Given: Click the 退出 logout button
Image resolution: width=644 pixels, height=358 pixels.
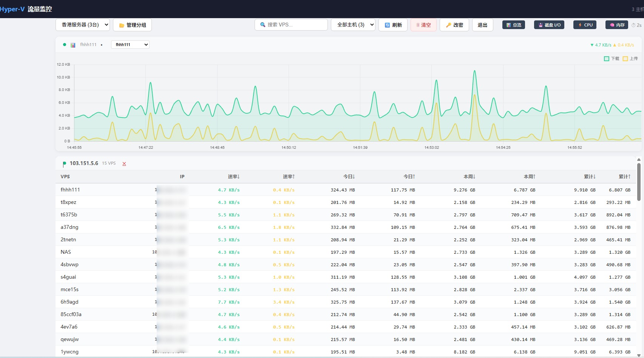Looking at the screenshot, I should tap(483, 25).
